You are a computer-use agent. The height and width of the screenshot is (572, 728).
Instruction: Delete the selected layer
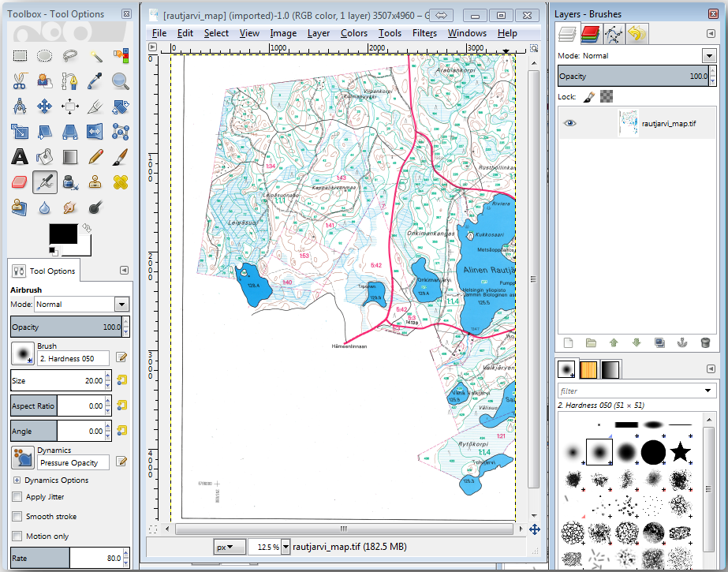click(704, 342)
